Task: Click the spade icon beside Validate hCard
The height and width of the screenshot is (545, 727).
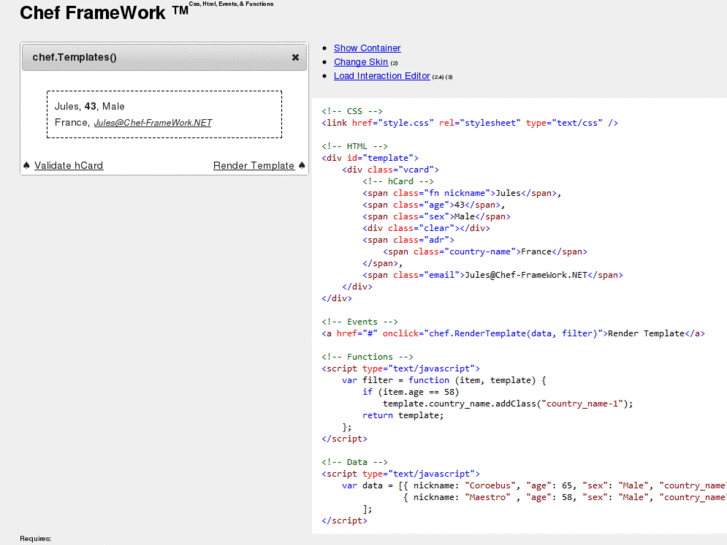Action: click(x=27, y=166)
